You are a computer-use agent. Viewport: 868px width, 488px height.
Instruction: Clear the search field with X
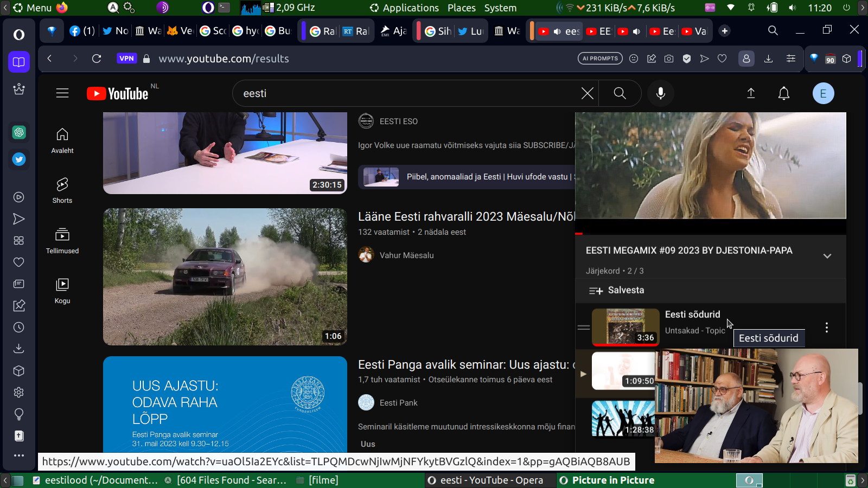[587, 93]
